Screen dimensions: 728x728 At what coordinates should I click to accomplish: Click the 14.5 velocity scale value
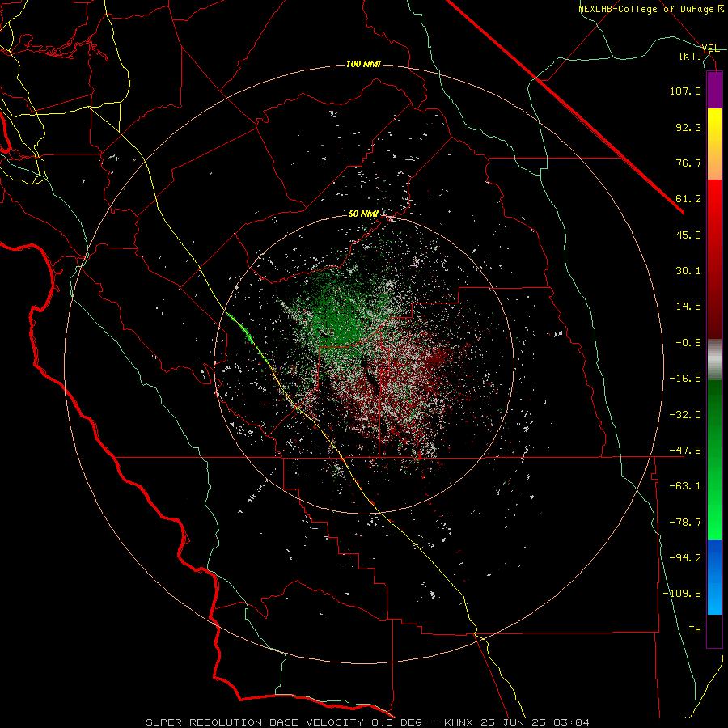pos(688,307)
